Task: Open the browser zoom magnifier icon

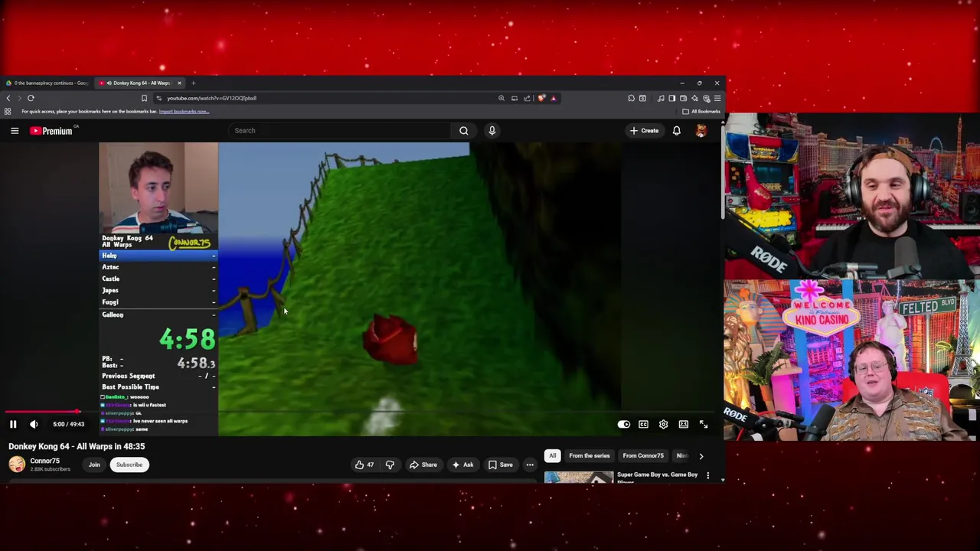Action: coord(501,98)
